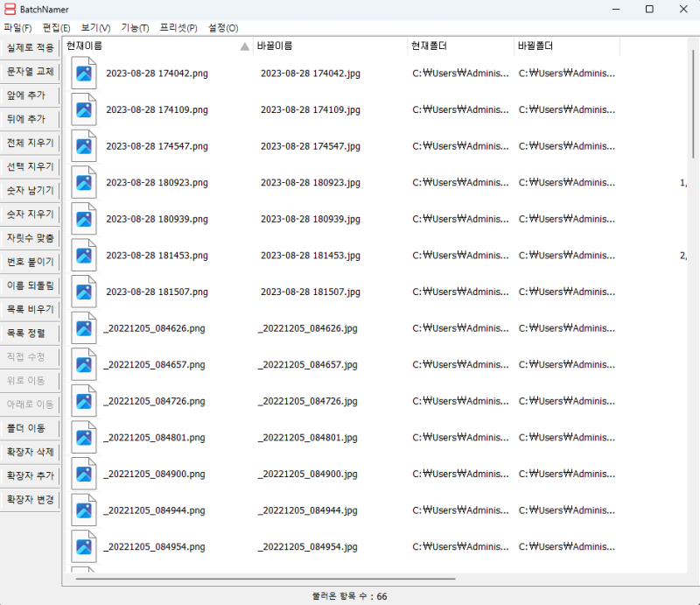Open the 파일(F) menu
This screenshot has height=605, width=700.
point(19,27)
